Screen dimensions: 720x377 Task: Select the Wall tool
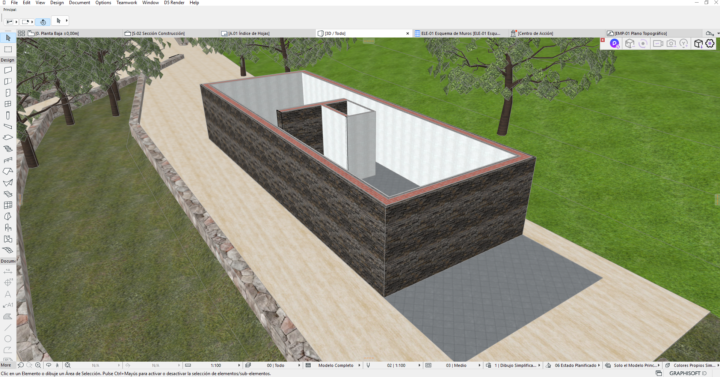point(8,70)
